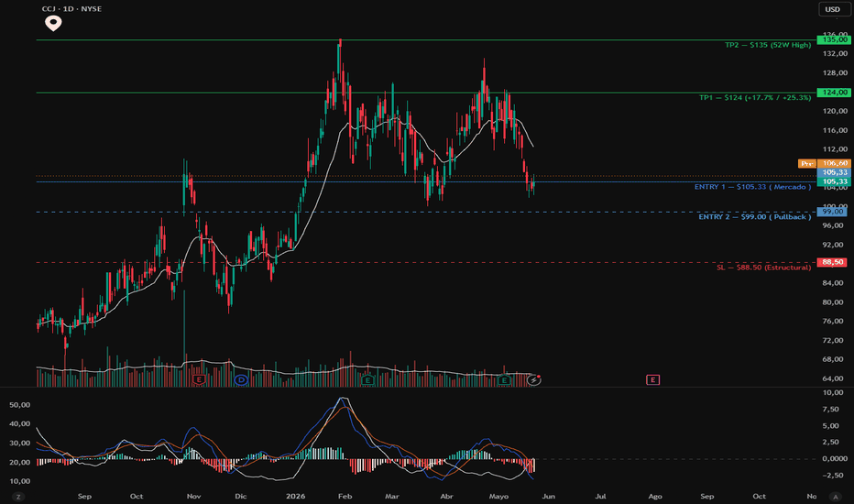Select the 'SL — $88.50 (Estructural)' label
The image size is (854, 504).
764,268
